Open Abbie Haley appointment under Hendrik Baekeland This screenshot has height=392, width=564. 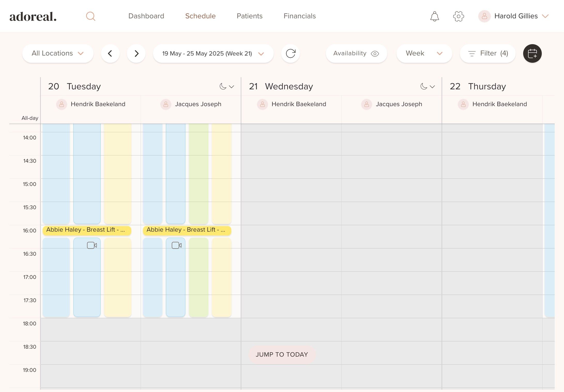coord(87,230)
